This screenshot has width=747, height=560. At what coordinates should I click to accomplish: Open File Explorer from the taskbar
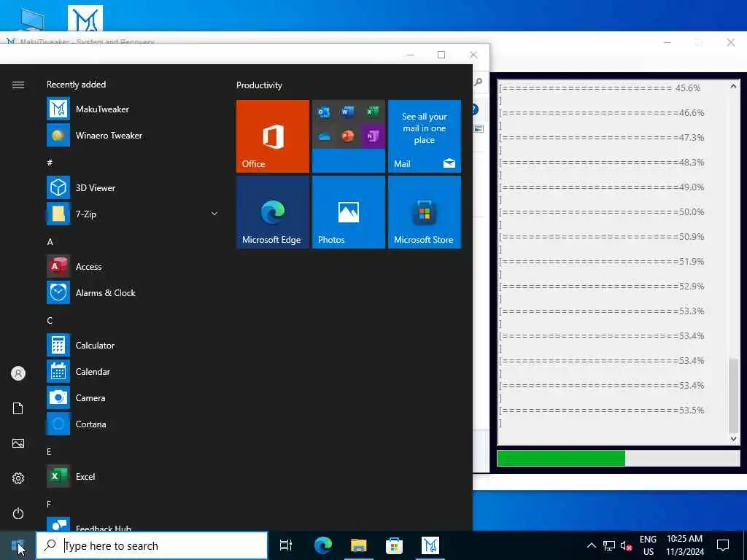coord(359,545)
